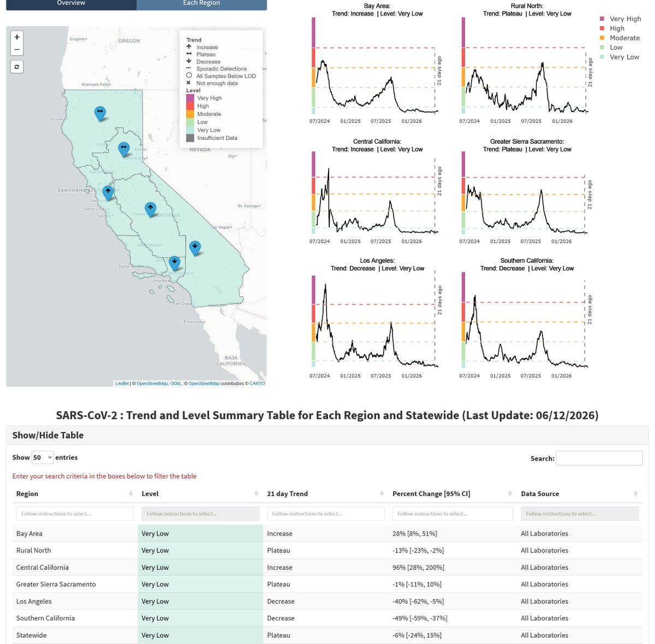Image resolution: width=655 pixels, height=644 pixels.
Task: Focus the table Search box
Action: 599,458
